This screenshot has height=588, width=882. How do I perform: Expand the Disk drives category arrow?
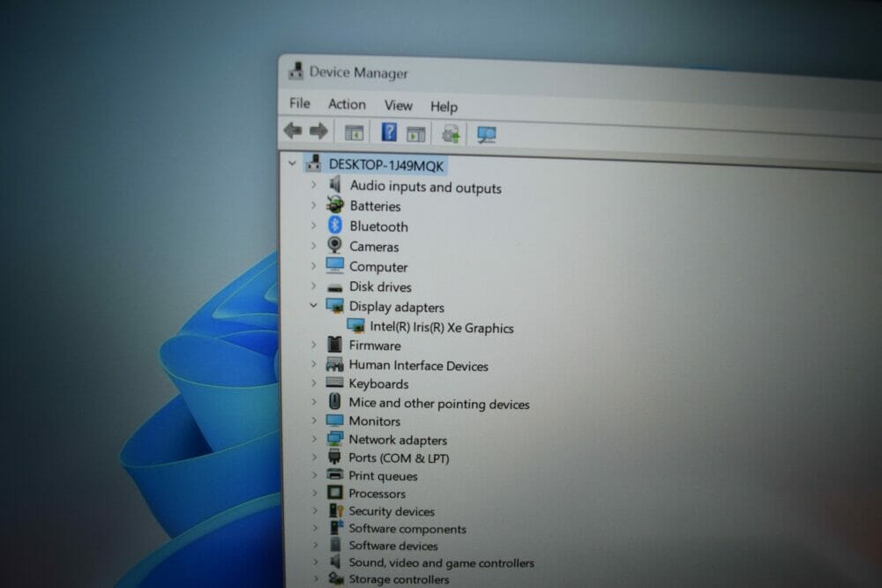314,287
